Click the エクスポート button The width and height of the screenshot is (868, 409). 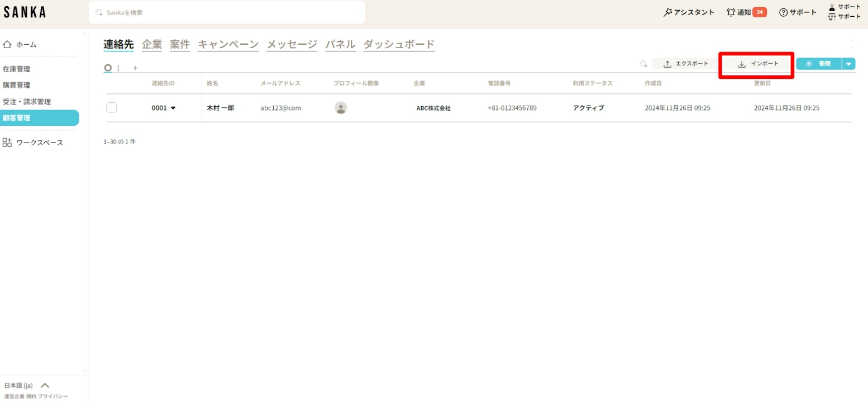click(685, 64)
